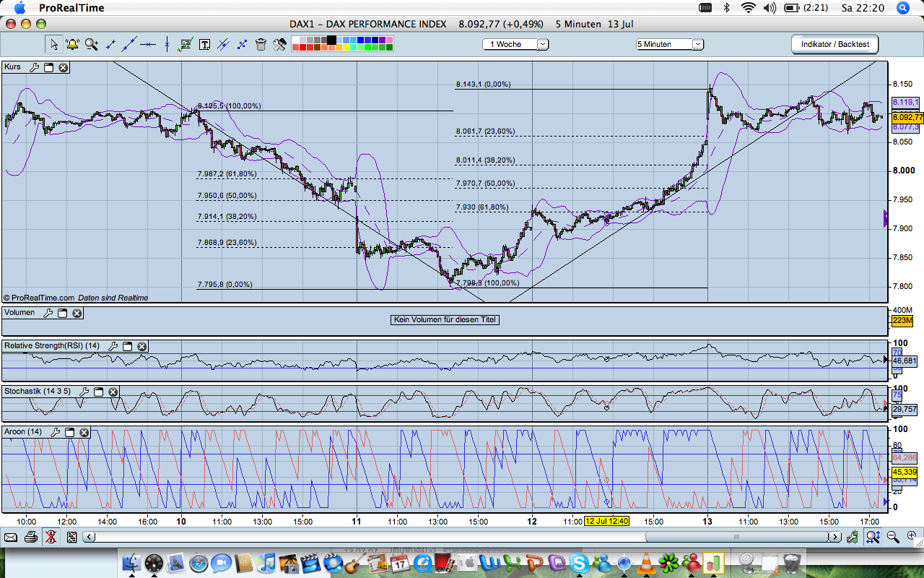The height and width of the screenshot is (578, 924).
Task: Toggle the crossed-out link icon at bottom
Action: coord(51,537)
